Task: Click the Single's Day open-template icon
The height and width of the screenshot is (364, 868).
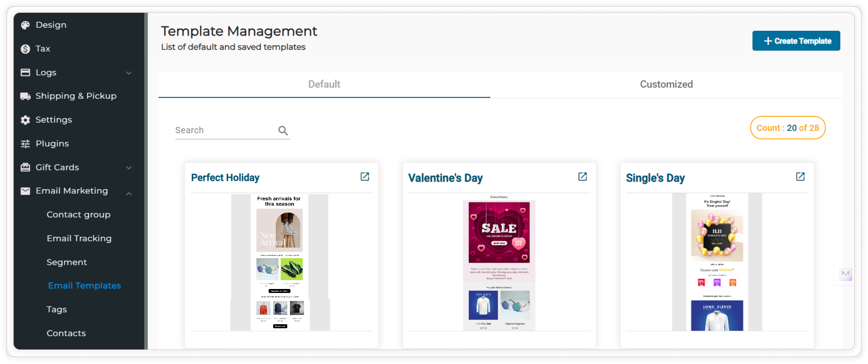Action: click(x=800, y=176)
